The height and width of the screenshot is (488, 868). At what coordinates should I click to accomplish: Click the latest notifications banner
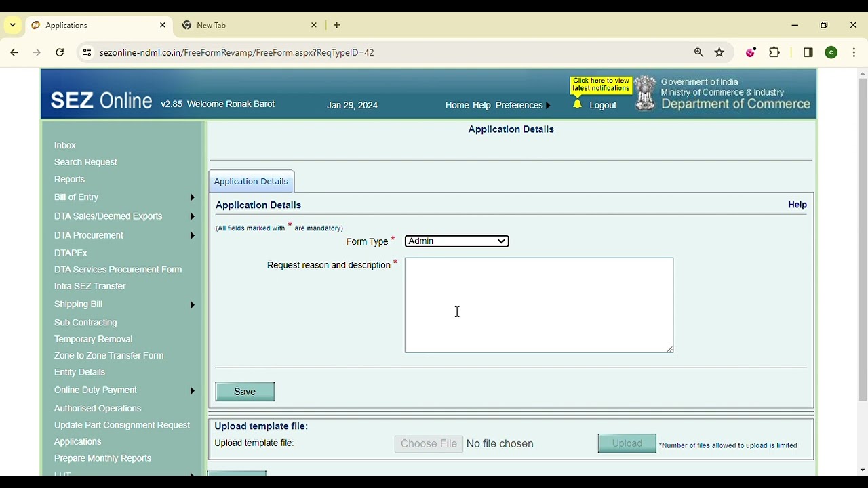tap(601, 85)
